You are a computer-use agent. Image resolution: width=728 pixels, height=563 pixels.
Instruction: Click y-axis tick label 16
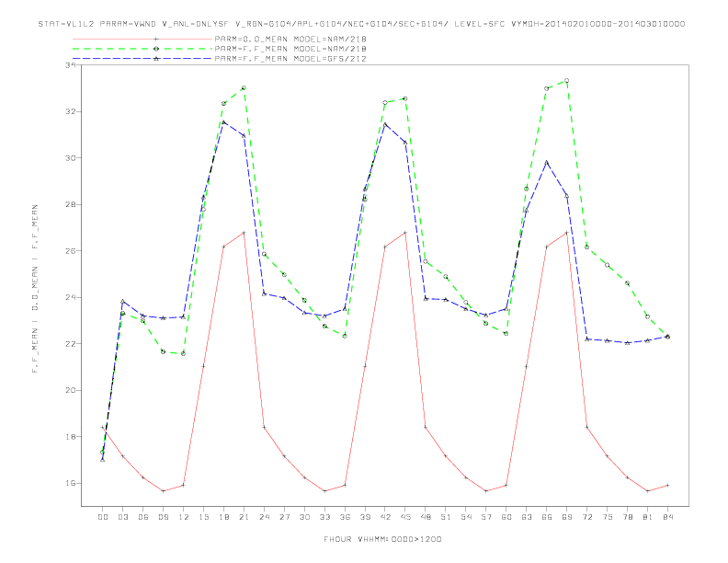71,483
